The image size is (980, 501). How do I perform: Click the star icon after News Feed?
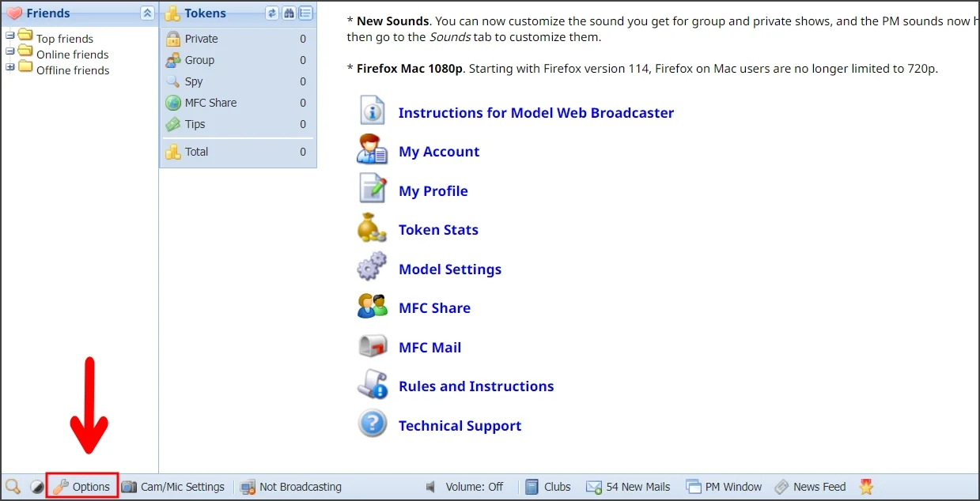coord(866,487)
